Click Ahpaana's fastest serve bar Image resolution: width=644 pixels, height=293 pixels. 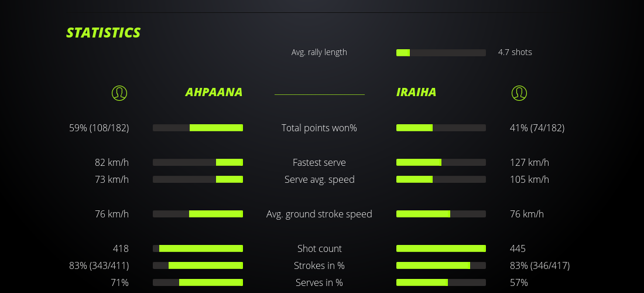point(198,162)
